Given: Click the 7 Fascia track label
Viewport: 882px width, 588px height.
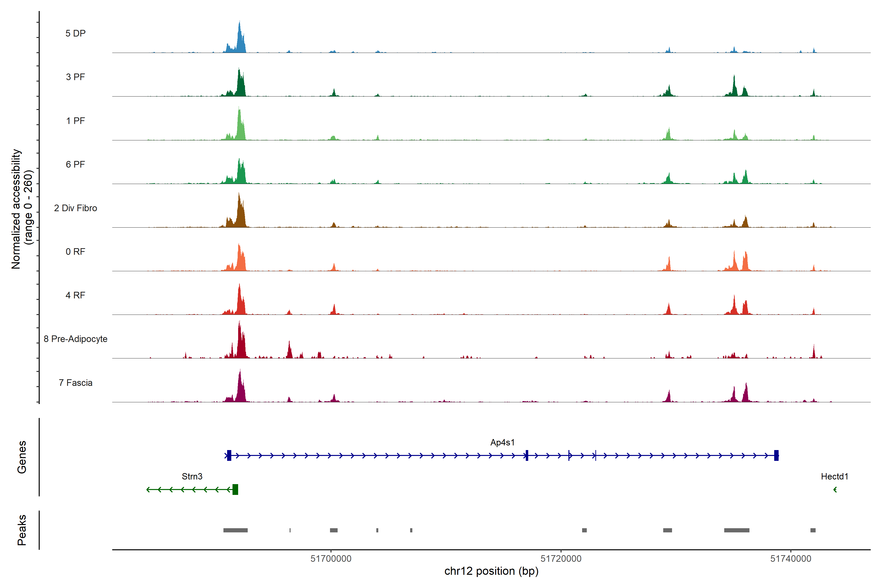Looking at the screenshot, I should [x=75, y=382].
